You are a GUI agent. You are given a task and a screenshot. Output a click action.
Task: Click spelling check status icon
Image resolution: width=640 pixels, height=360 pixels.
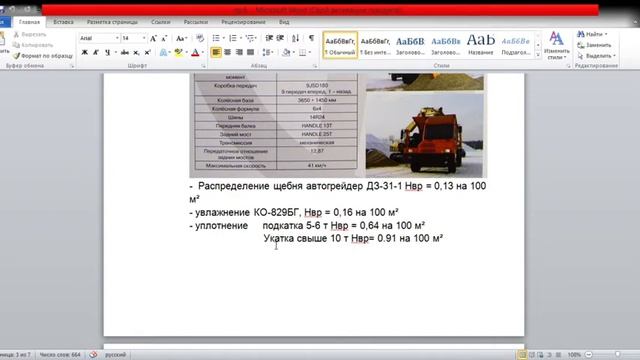(93, 355)
